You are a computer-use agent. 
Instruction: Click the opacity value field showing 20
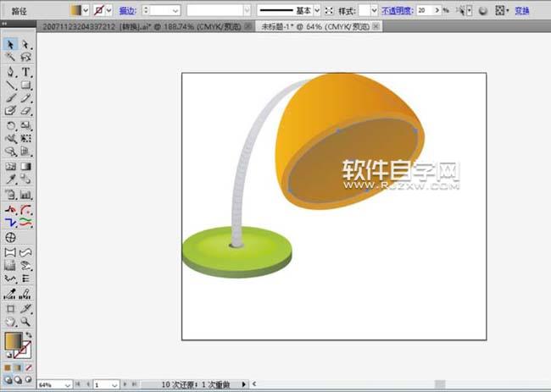[x=425, y=10]
